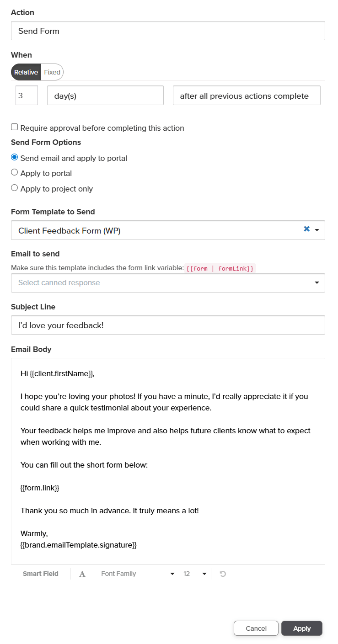Clear the selected form template with the X
The image size is (338, 644).
306,229
